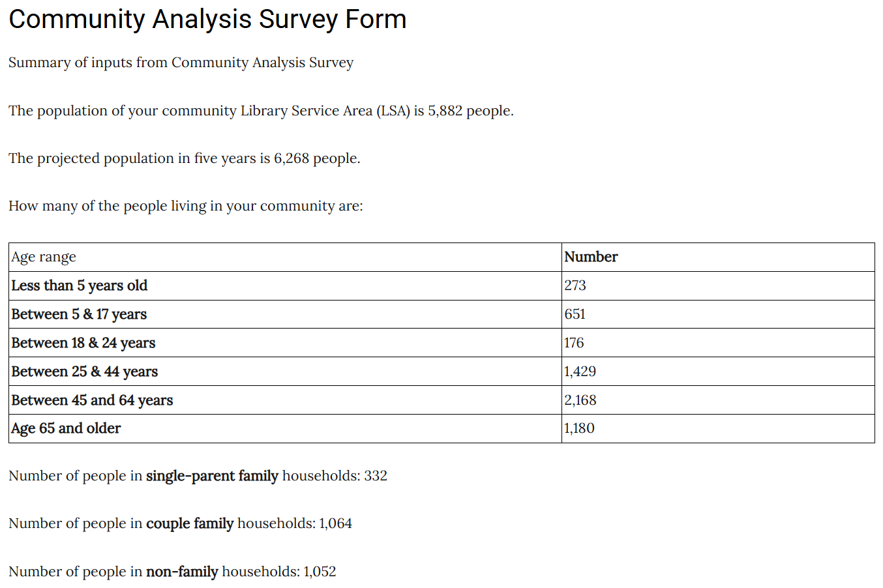Click the value 651 cell
Viewport: 883px width, 588px height.
click(x=718, y=314)
